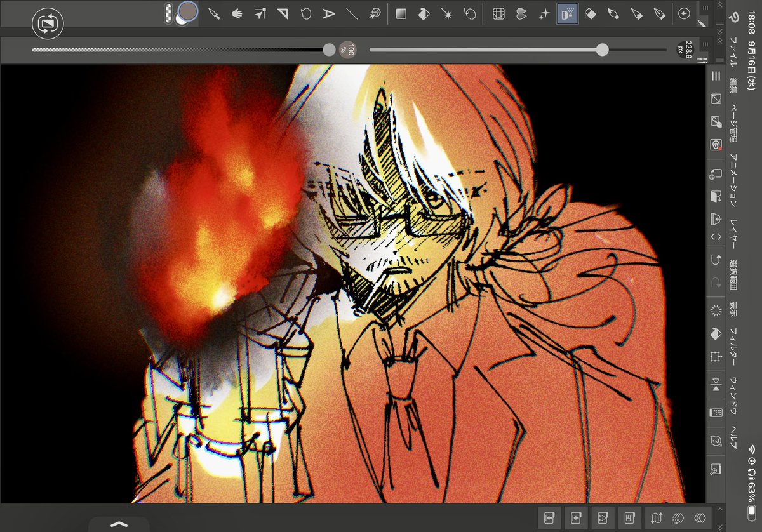Click the 100% opacity value
This screenshot has height=532, width=762.
348,49
